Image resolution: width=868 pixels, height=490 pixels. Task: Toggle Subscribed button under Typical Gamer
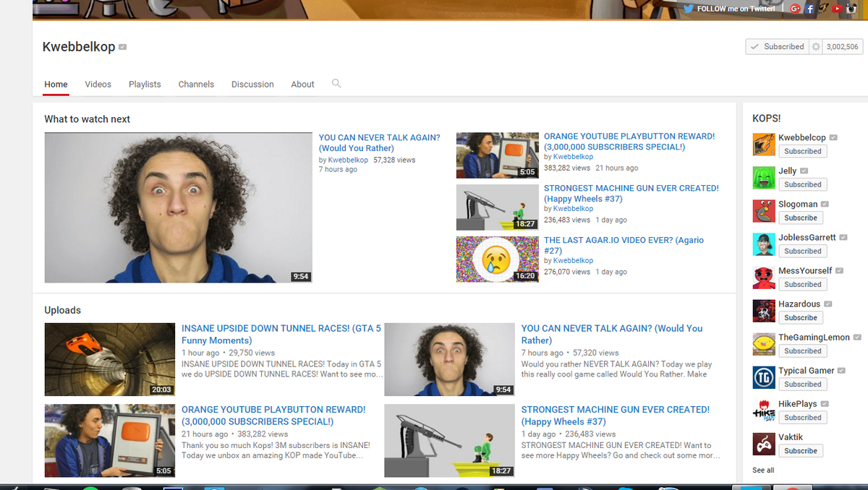pyautogui.click(x=802, y=384)
